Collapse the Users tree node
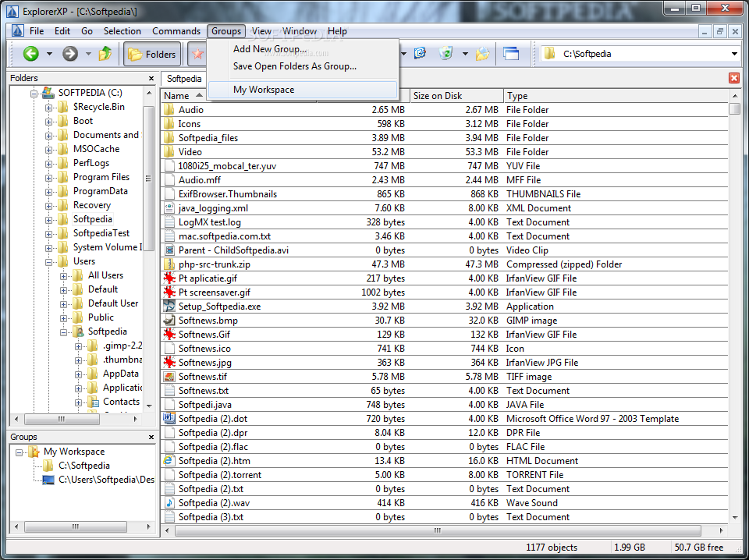Image resolution: width=749 pixels, height=560 pixels. coord(48,261)
